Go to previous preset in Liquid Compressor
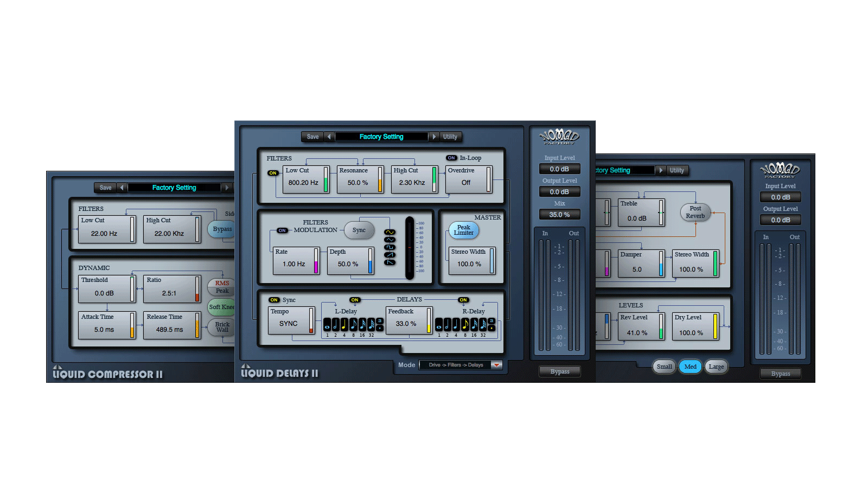 point(122,188)
